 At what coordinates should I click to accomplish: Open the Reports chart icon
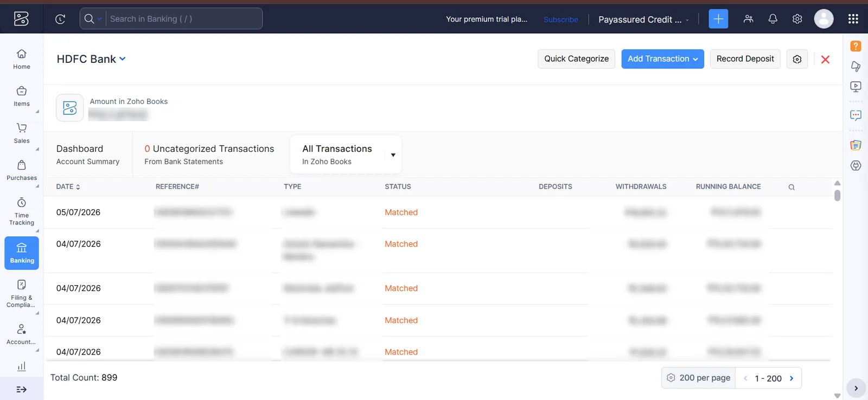pos(22,366)
